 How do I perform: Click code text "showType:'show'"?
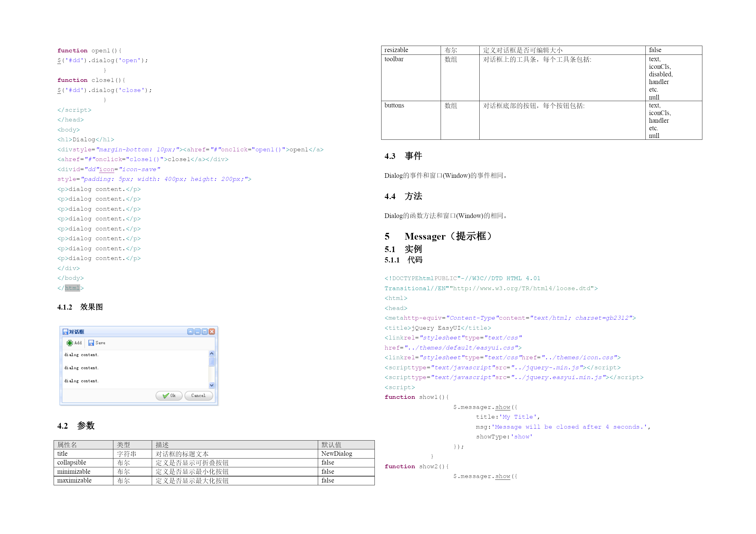point(504,437)
